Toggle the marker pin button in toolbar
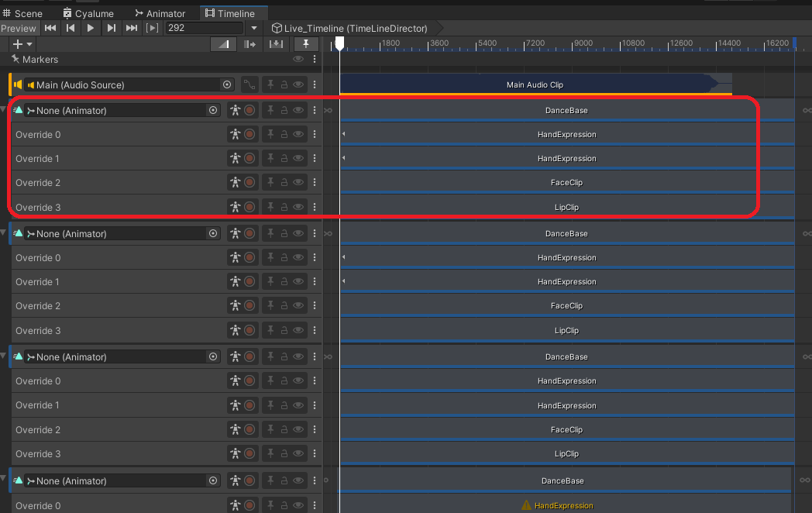Viewport: 812px width, 513px height. 306,44
